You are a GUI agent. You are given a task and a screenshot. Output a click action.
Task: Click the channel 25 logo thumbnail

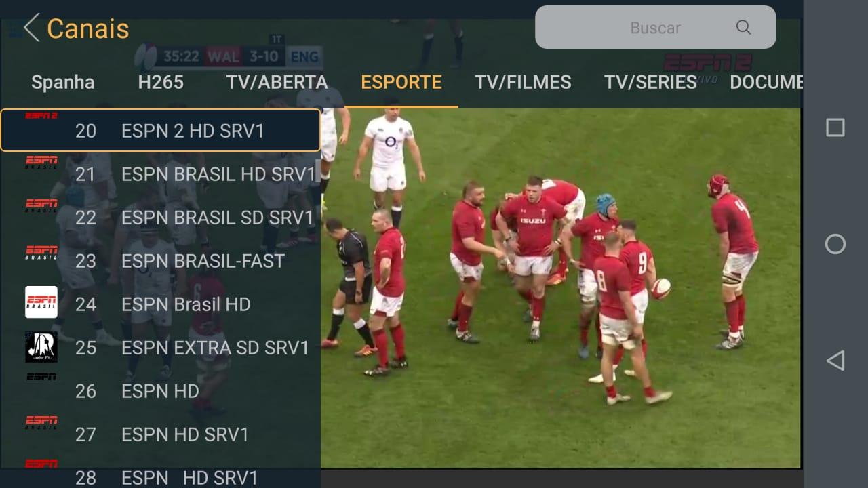pos(41,346)
